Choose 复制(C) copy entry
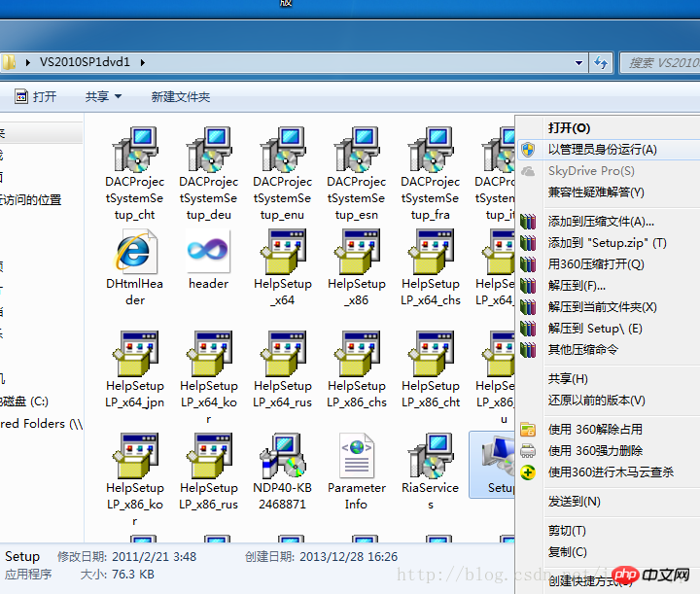Image resolution: width=700 pixels, height=594 pixels. coord(568,552)
